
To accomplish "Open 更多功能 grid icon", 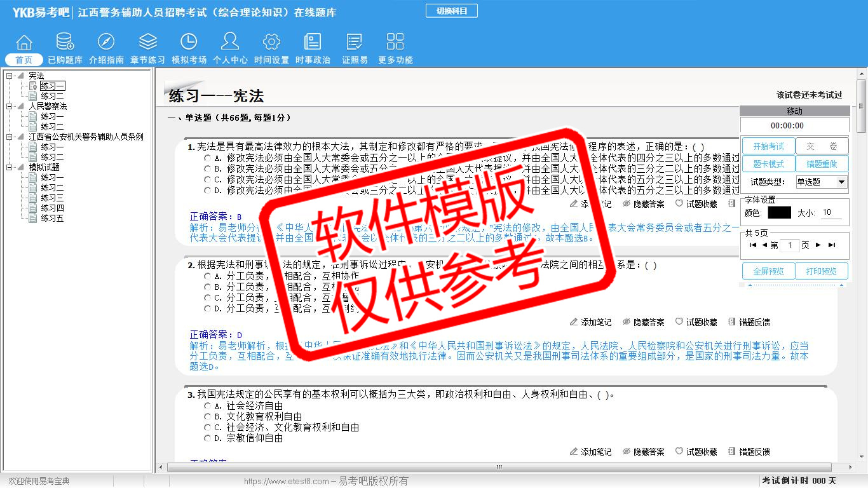I will point(395,42).
